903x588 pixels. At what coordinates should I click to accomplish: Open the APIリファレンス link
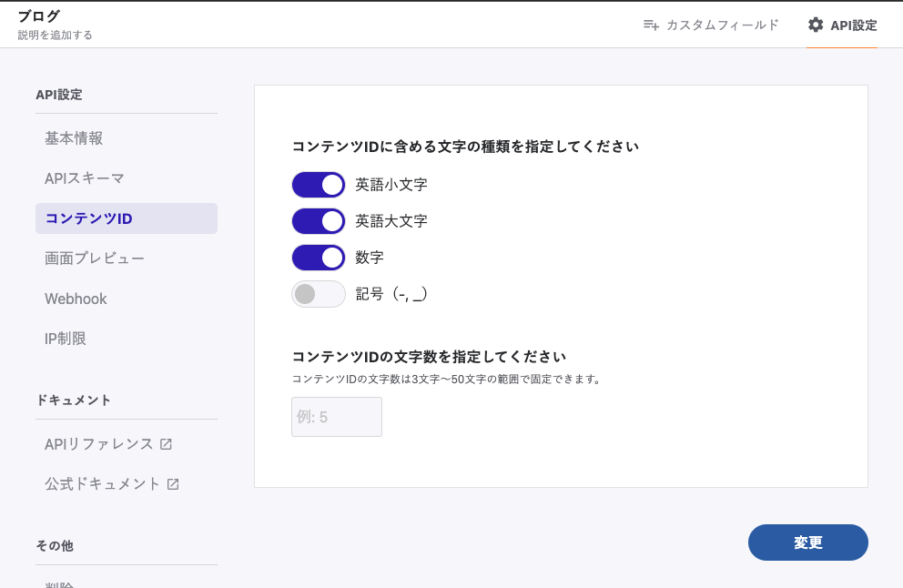[98, 444]
